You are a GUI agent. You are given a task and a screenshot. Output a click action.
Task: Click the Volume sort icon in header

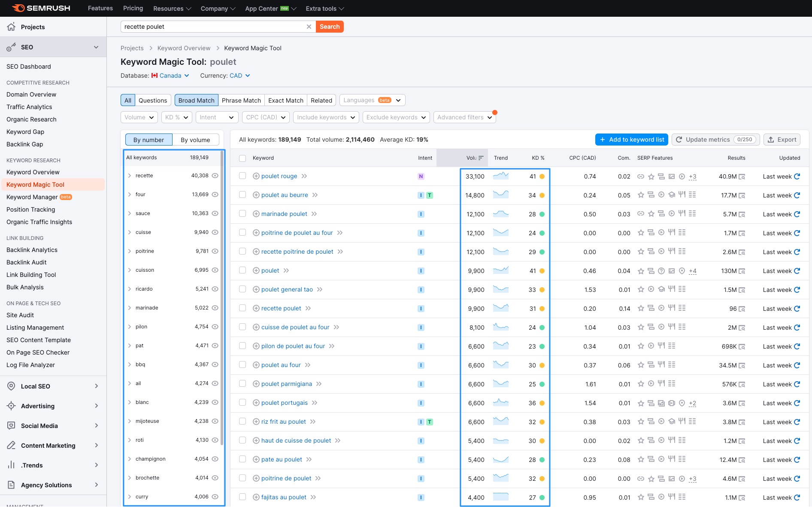481,158
